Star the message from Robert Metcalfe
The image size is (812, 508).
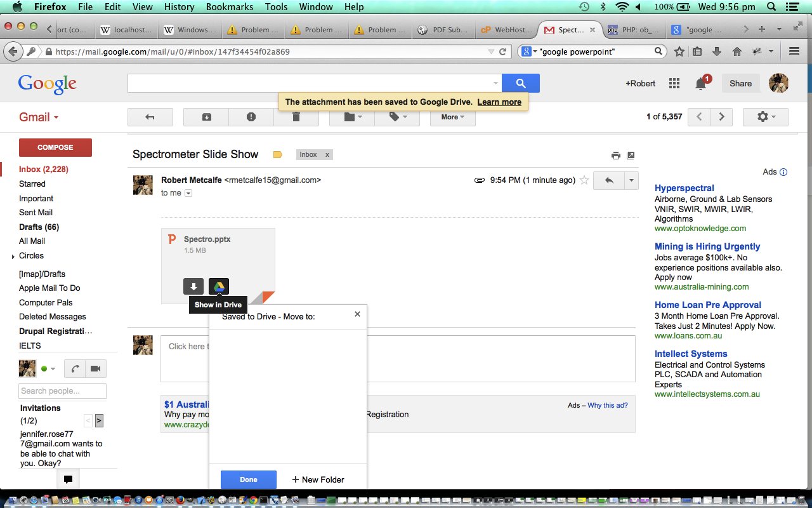(x=584, y=180)
